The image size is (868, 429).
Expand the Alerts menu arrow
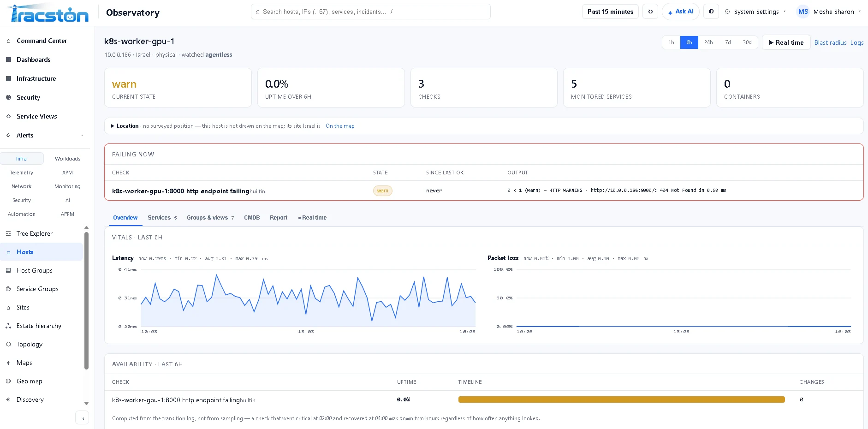pos(82,135)
